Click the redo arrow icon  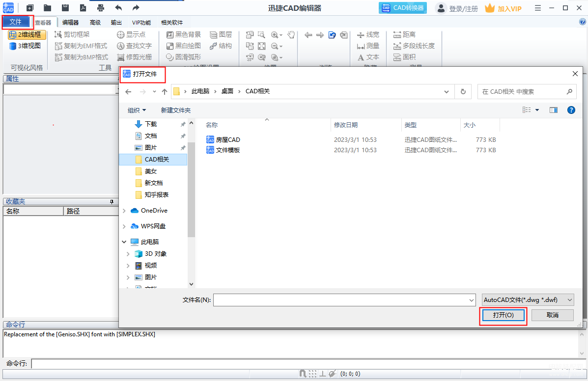point(136,8)
